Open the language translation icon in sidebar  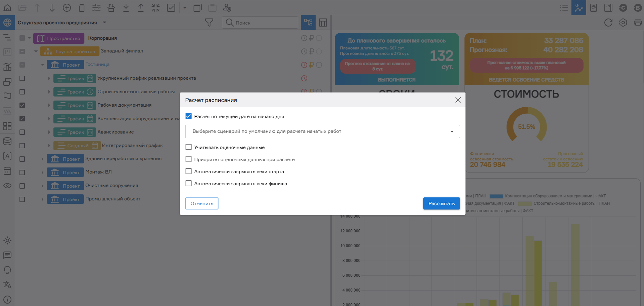[x=7, y=285]
